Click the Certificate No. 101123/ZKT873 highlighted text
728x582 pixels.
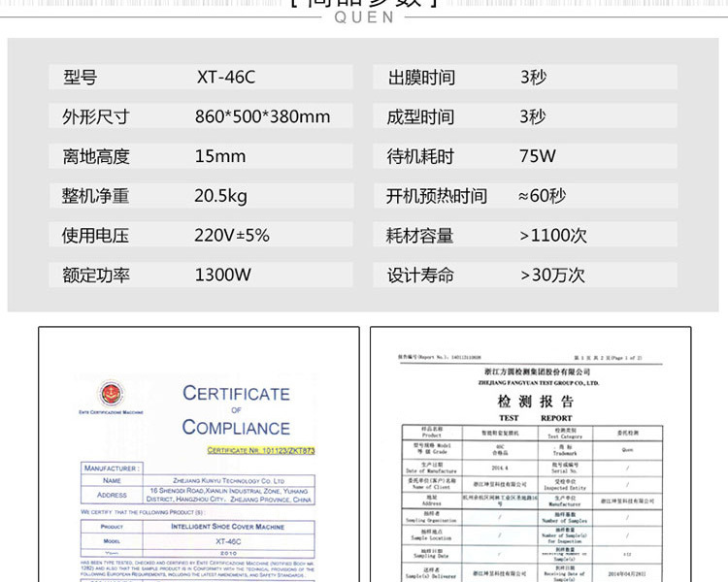(261, 451)
